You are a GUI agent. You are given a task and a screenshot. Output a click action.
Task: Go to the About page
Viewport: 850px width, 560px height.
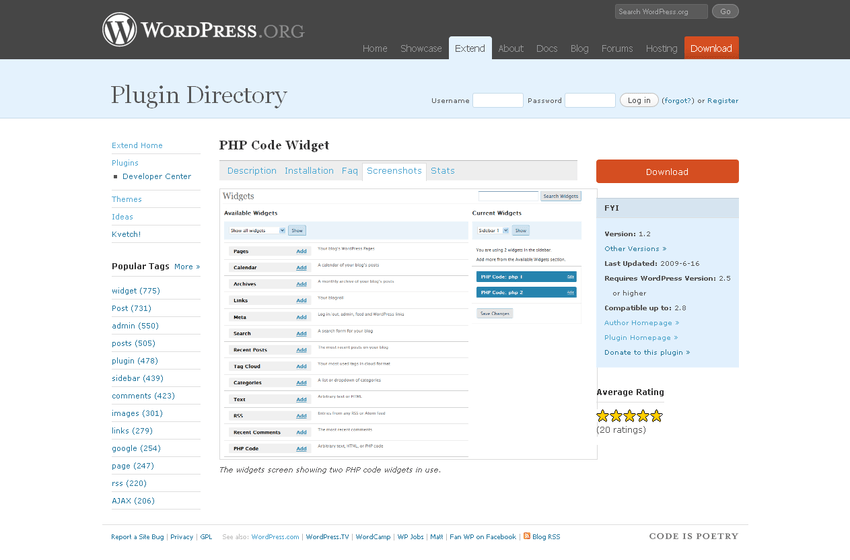click(x=511, y=48)
